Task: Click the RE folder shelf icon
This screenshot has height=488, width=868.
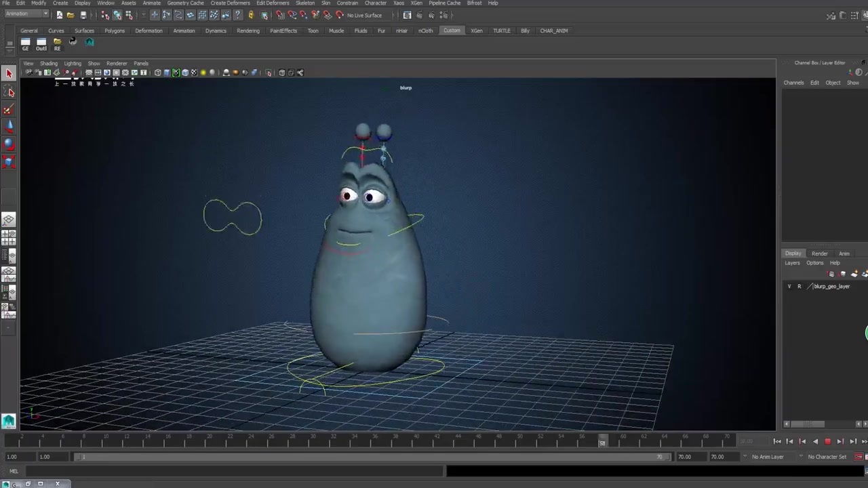Action: [x=58, y=44]
